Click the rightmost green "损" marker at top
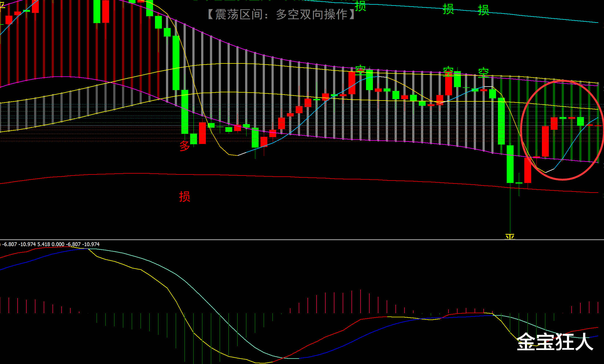Image resolution: width=604 pixels, height=364 pixels. [x=483, y=10]
